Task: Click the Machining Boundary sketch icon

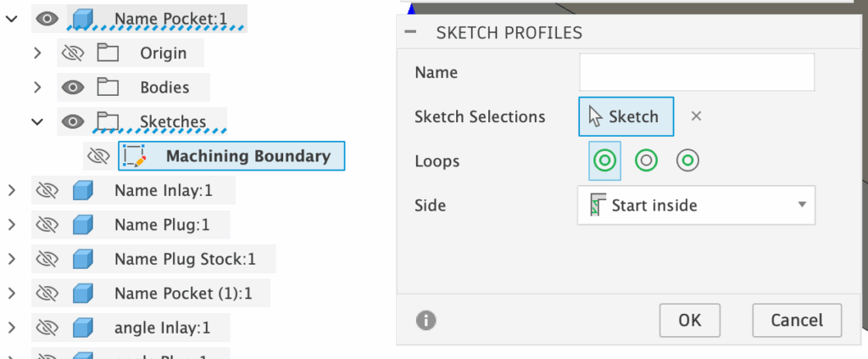Action: (134, 155)
